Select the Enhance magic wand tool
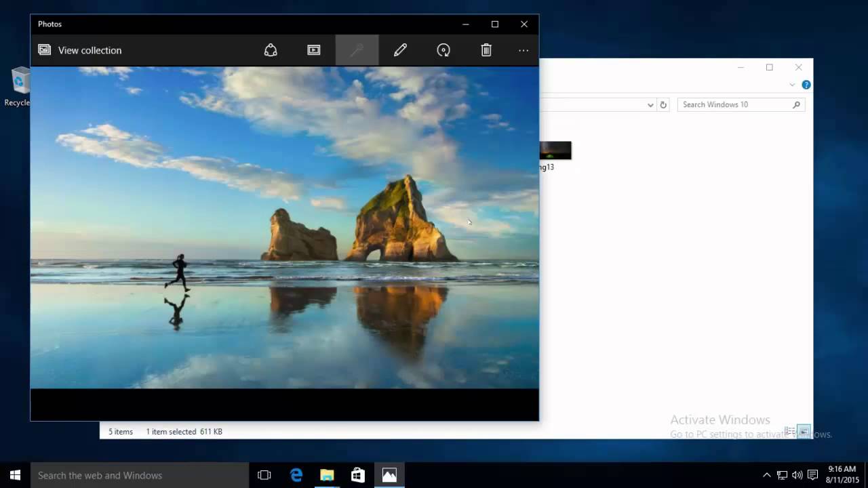868x488 pixels. click(x=357, y=49)
